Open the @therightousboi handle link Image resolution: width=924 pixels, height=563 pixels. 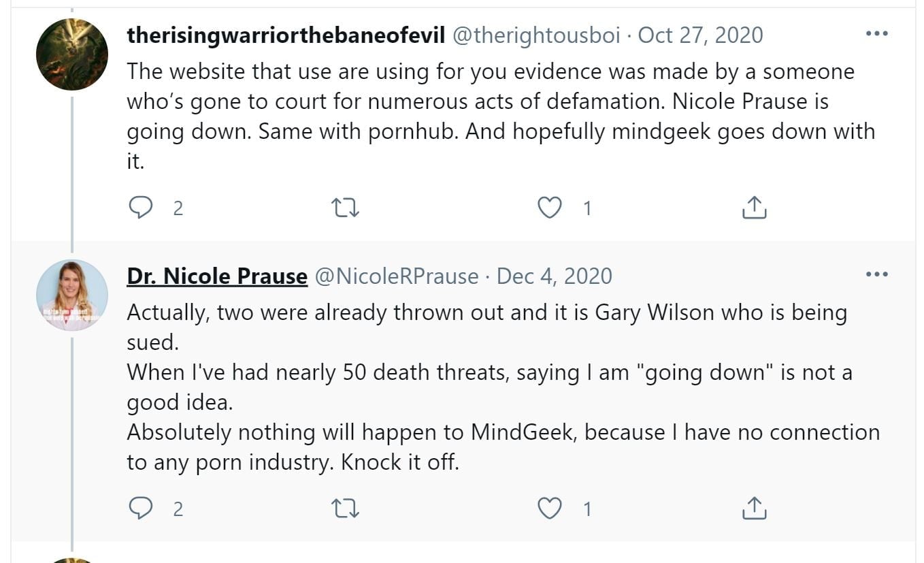(x=536, y=35)
